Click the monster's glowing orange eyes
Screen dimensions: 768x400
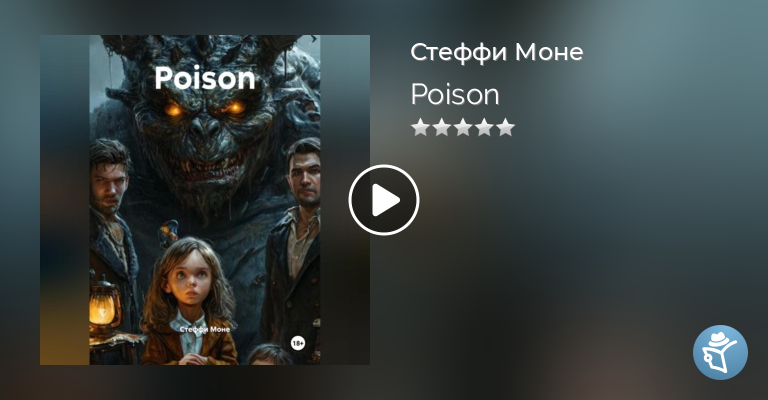pyautogui.click(x=204, y=107)
